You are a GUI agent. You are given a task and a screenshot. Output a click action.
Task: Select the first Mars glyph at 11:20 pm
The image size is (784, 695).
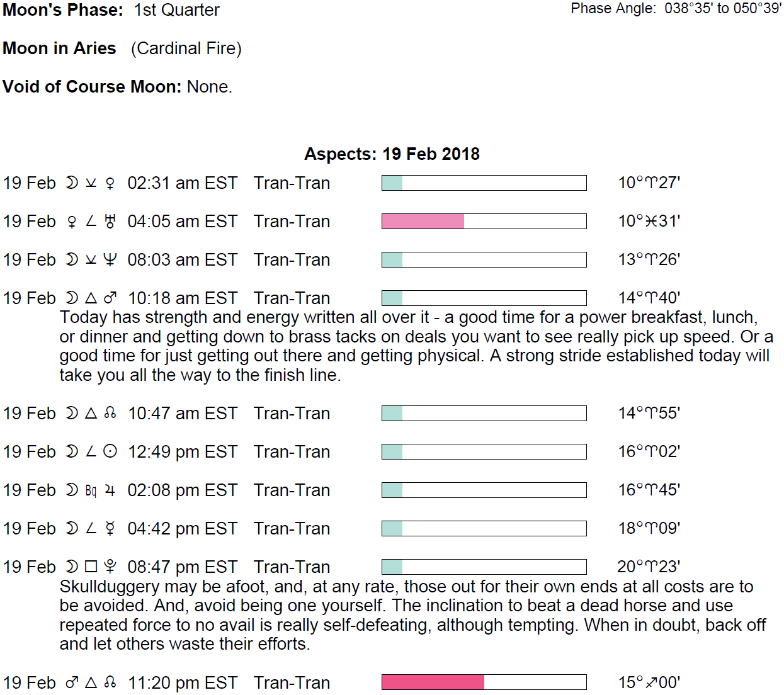[x=72, y=683]
